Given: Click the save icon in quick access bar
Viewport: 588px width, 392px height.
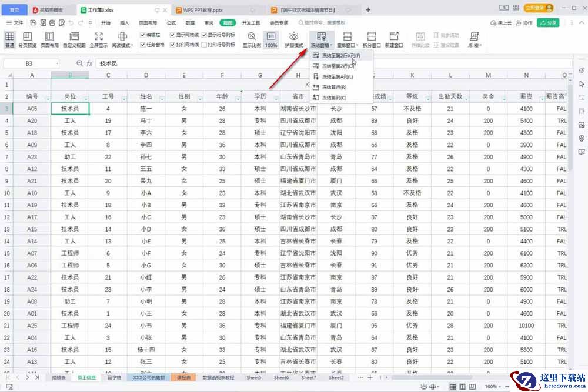Looking at the screenshot, I should pos(34,23).
